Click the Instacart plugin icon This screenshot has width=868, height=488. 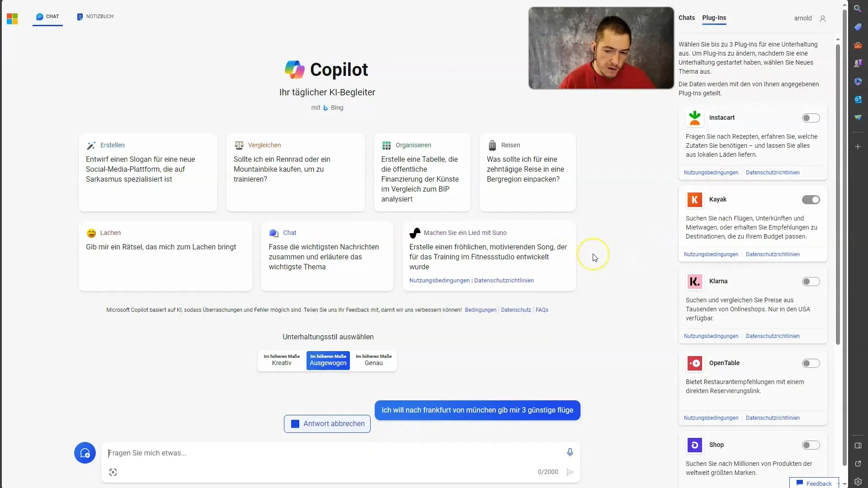(694, 117)
